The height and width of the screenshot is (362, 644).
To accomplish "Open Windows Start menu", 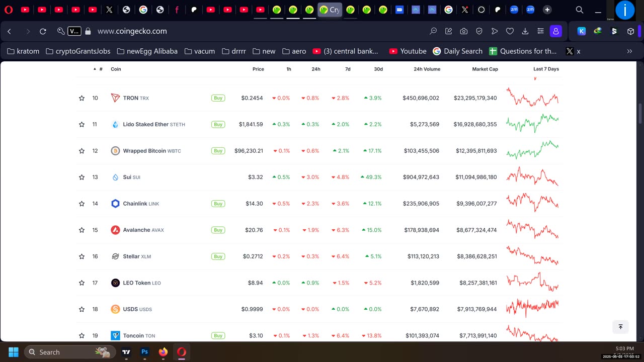I will pos(14,352).
